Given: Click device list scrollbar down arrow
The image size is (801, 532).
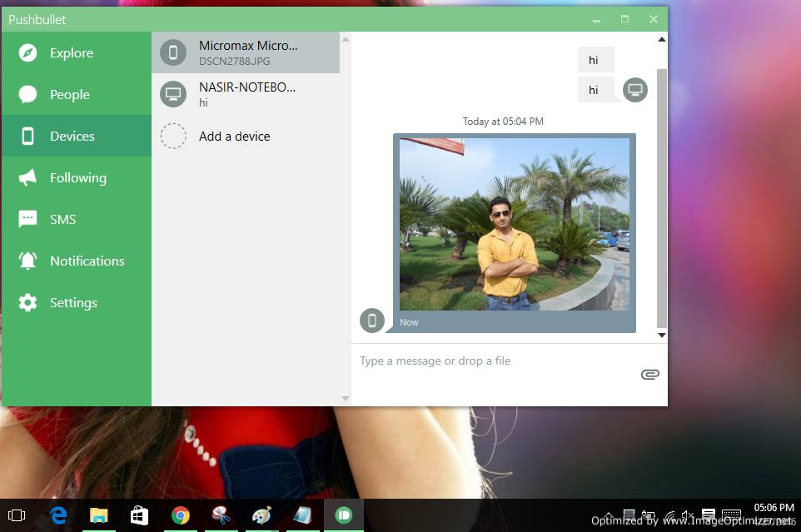Looking at the screenshot, I should 346,398.
